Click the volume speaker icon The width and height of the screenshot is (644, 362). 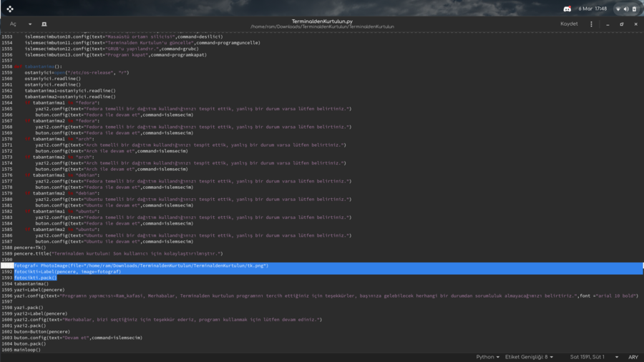pos(626,9)
